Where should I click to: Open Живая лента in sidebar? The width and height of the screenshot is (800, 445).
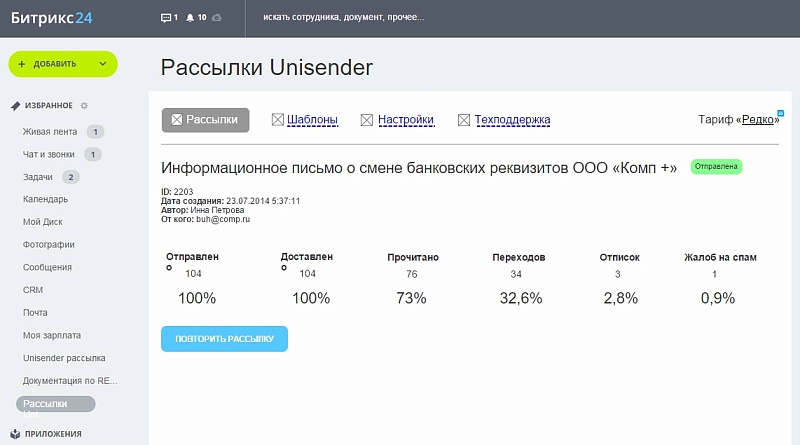coord(50,131)
